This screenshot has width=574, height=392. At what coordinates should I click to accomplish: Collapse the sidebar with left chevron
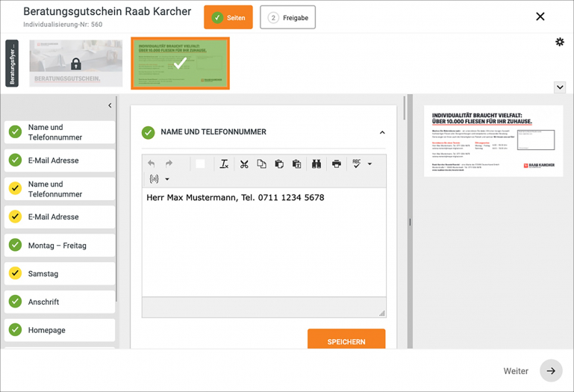click(x=110, y=105)
